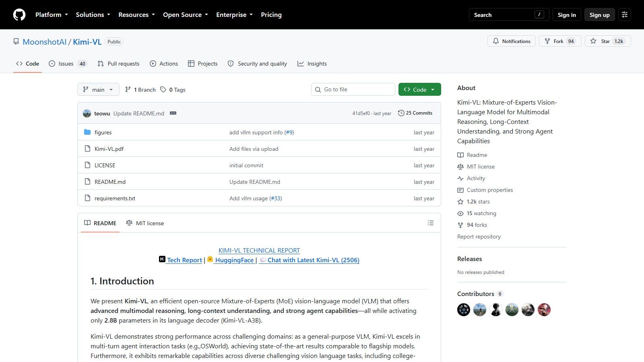Open the Releases heading link
This screenshot has height=362, width=644.
[470, 259]
